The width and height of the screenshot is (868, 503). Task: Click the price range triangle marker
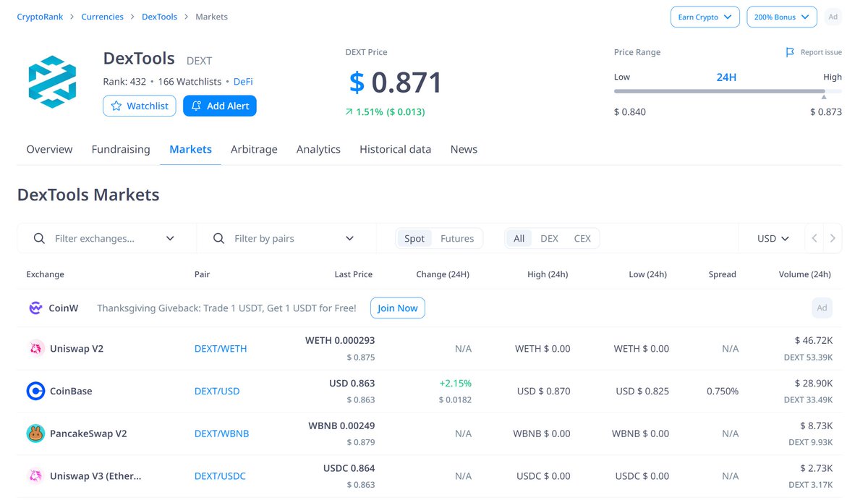coord(823,97)
